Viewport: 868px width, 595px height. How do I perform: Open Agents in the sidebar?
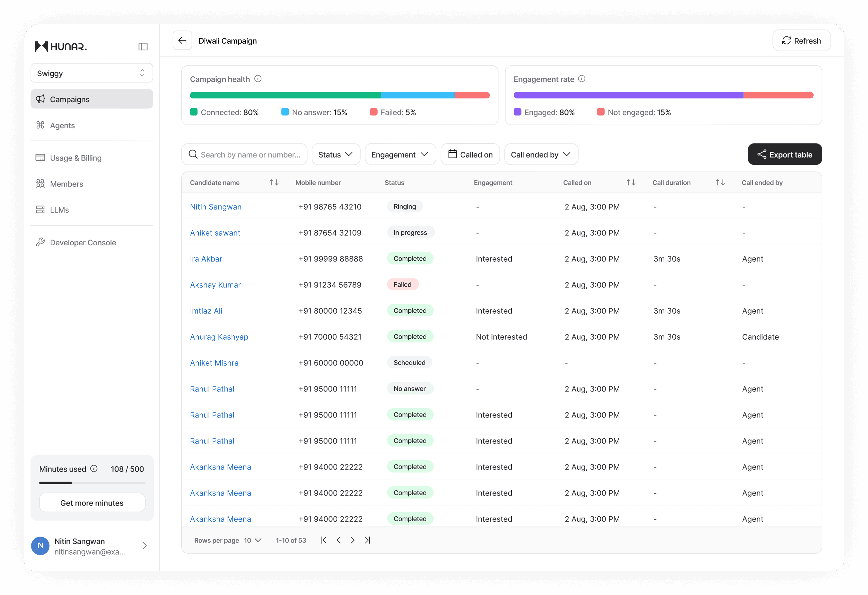click(x=62, y=125)
